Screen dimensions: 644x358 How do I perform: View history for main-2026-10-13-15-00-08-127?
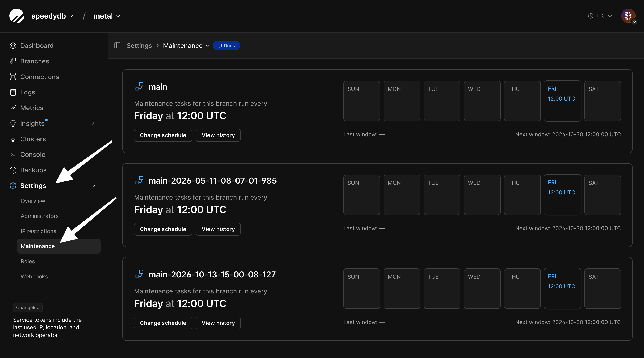tap(218, 323)
